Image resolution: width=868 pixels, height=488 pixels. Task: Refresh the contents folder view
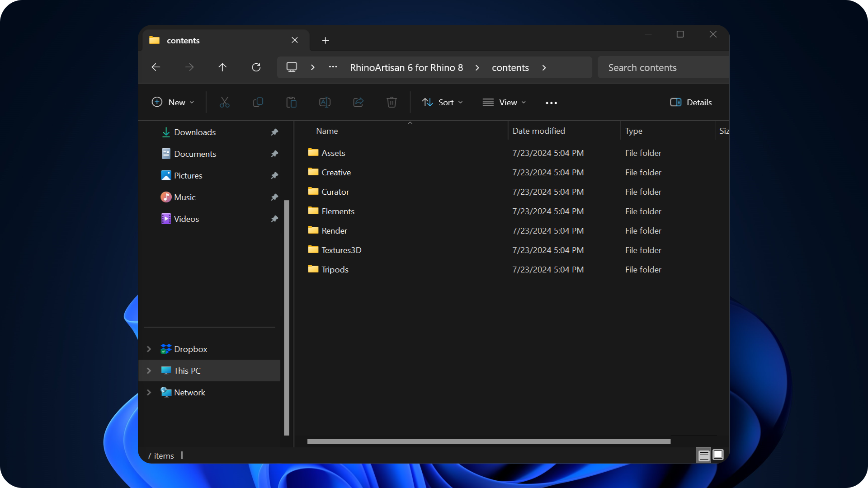pos(256,67)
